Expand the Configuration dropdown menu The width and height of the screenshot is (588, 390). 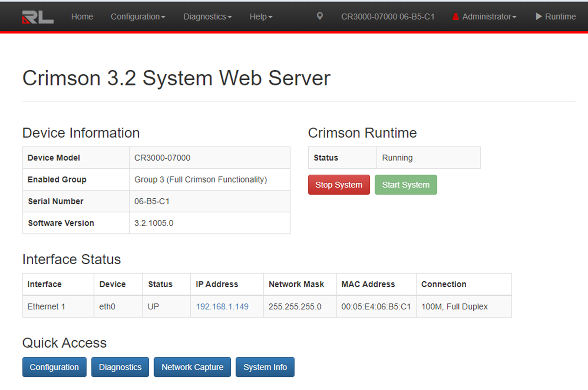click(x=138, y=17)
